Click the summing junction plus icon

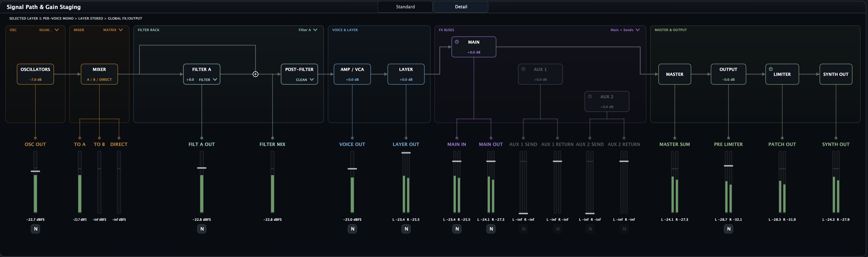click(255, 74)
